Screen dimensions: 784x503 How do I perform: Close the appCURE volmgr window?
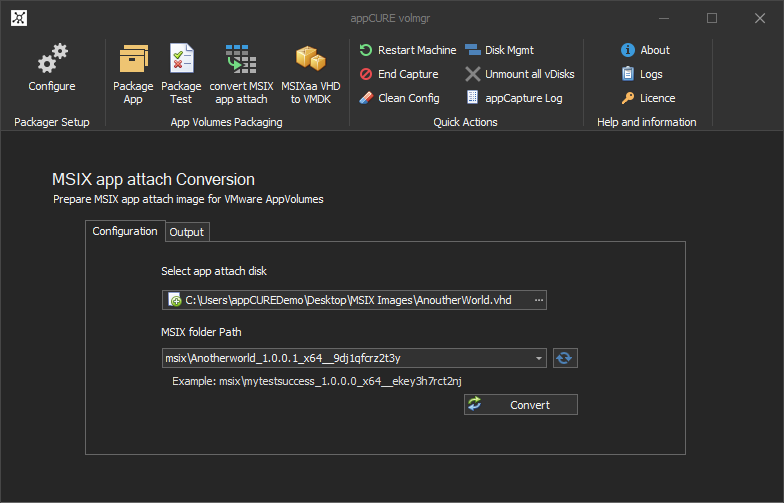click(x=760, y=18)
